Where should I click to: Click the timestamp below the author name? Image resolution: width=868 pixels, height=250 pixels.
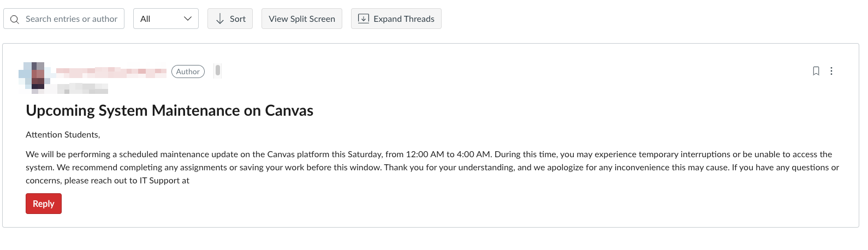tap(82, 88)
